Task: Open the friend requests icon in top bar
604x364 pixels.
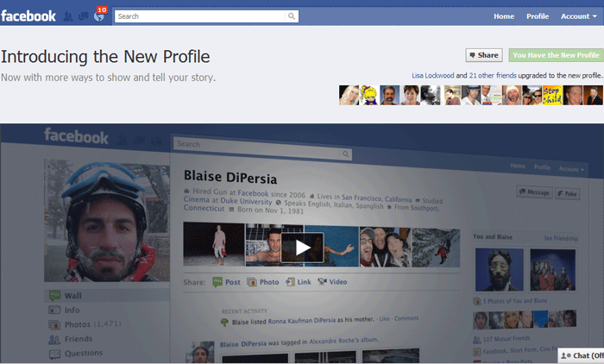Action: pos(68,16)
